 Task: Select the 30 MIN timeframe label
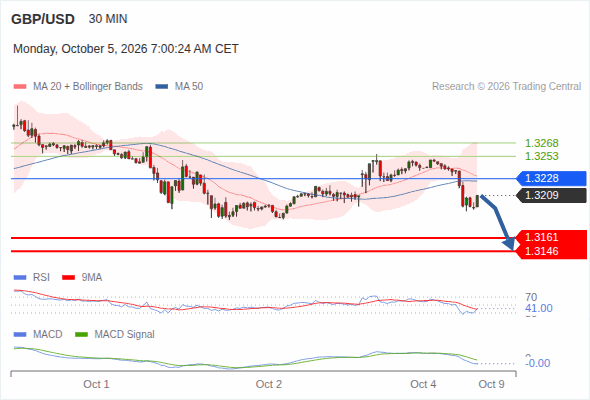point(108,19)
